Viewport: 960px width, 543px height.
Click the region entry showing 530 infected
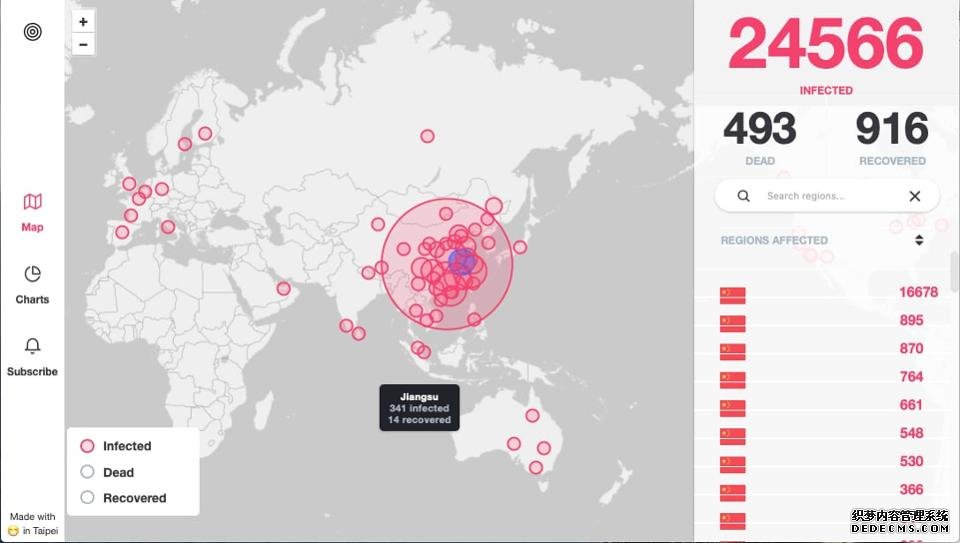pyautogui.click(x=828, y=461)
